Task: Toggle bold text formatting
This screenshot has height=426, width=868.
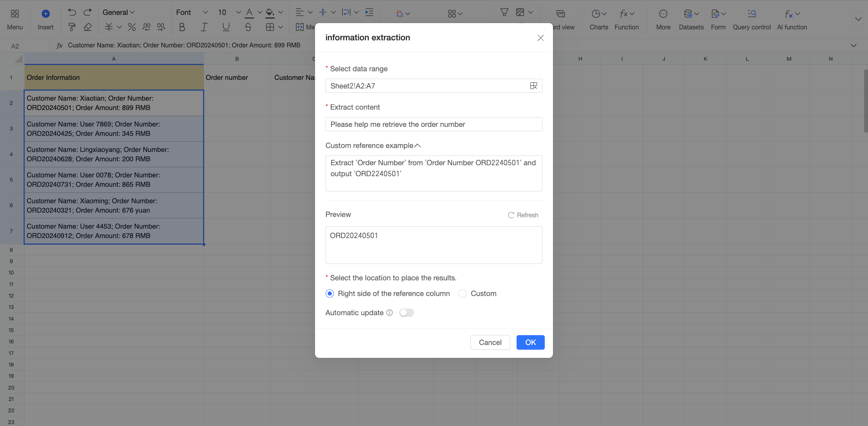Action: pyautogui.click(x=182, y=27)
